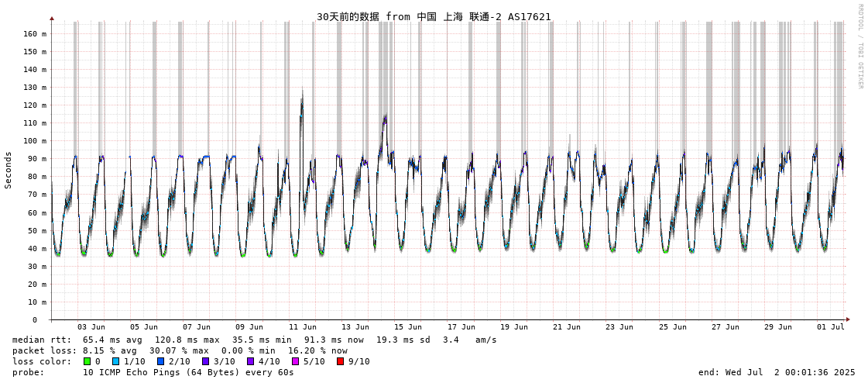Click the end timestamp Wed Jul 2 2025

(x=777, y=372)
